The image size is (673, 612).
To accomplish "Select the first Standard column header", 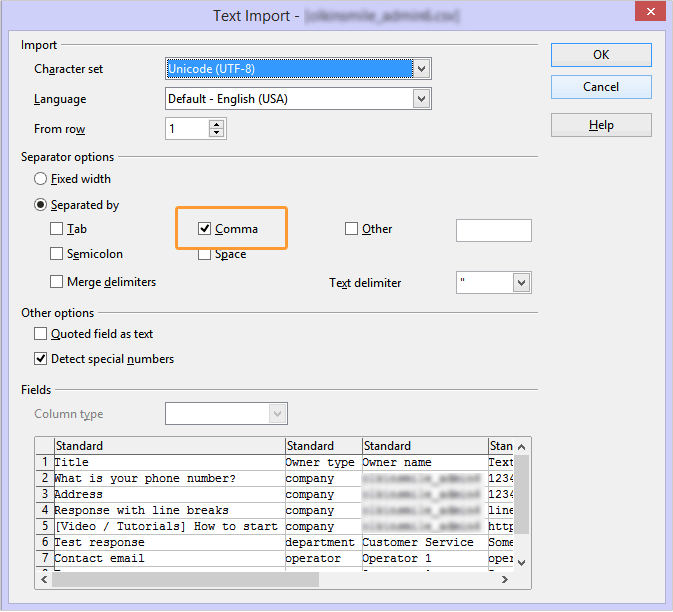I will pos(170,446).
